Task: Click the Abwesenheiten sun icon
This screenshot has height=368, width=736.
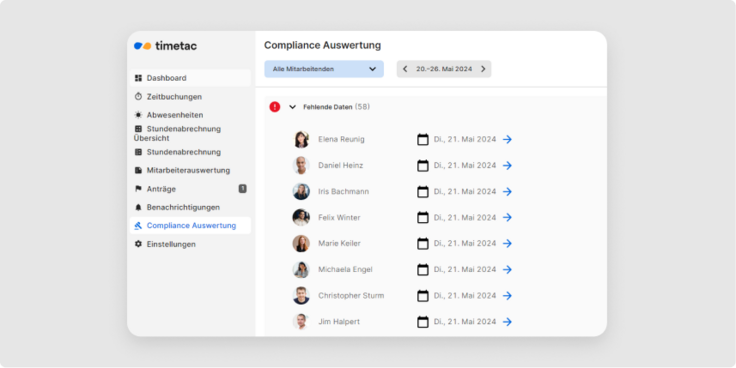Action: [138, 115]
